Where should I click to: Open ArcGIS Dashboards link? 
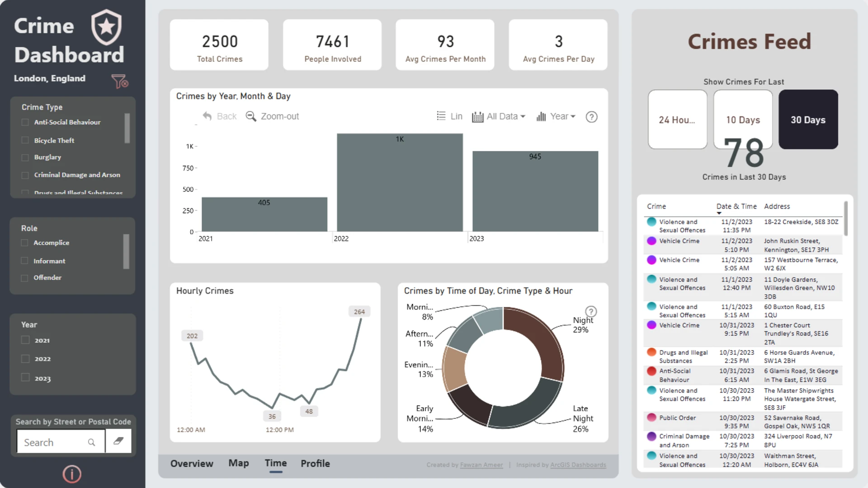(578, 465)
